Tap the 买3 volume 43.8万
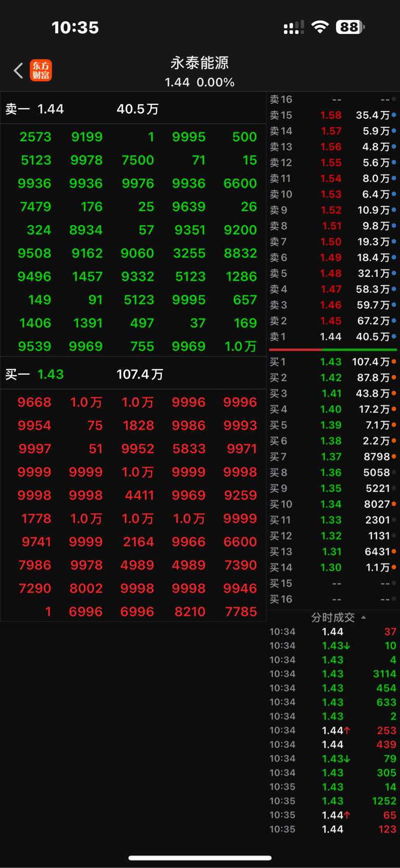400x868 pixels. tap(373, 394)
